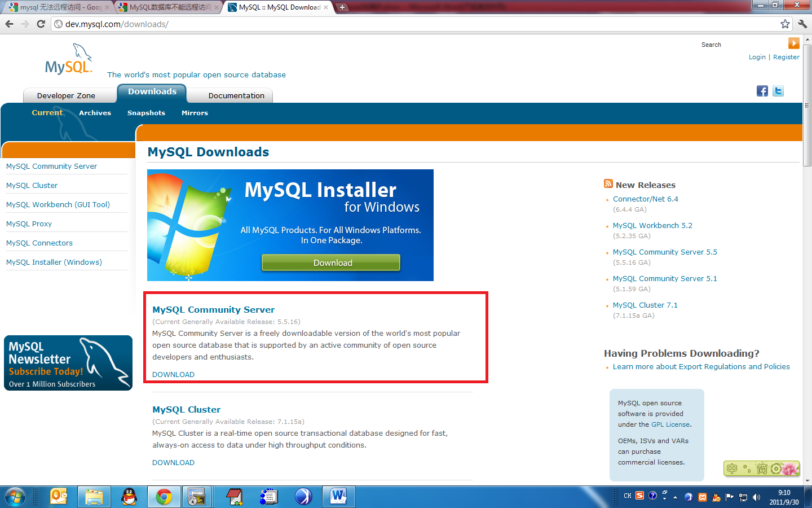
Task: Show hidden system tray icons arrow
Action: pos(675,497)
